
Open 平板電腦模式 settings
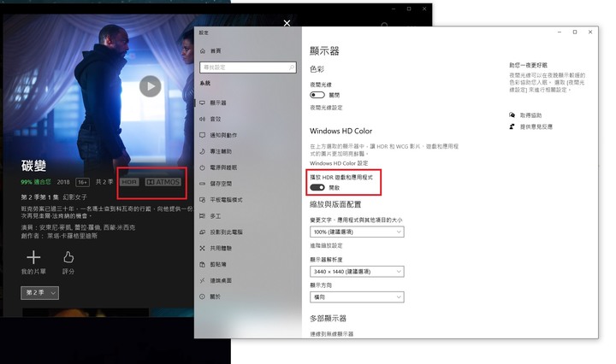226,200
